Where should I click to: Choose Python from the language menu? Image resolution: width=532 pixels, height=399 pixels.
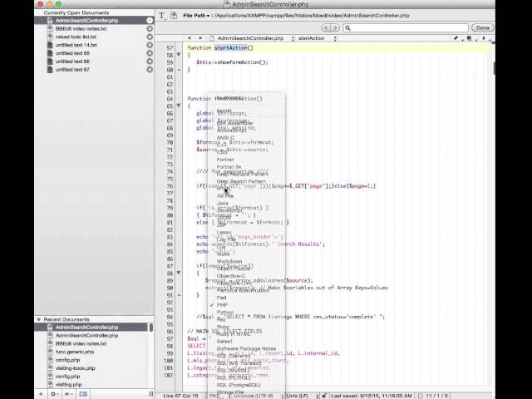225,313
